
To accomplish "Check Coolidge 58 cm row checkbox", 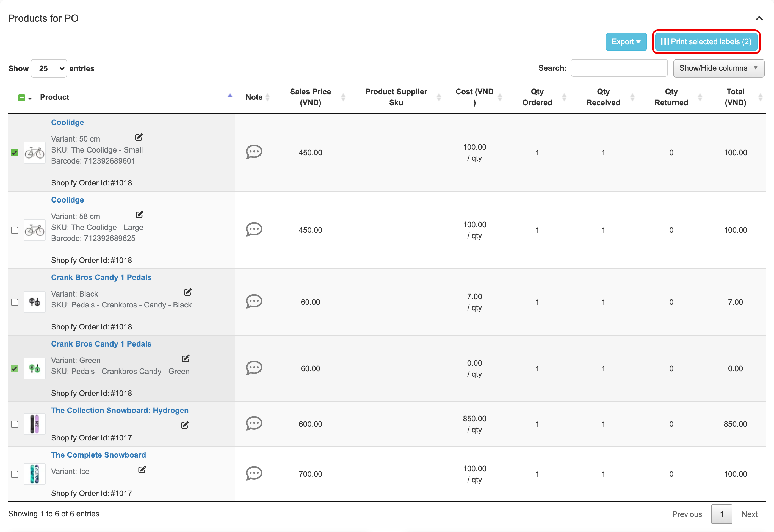I will 14,230.
